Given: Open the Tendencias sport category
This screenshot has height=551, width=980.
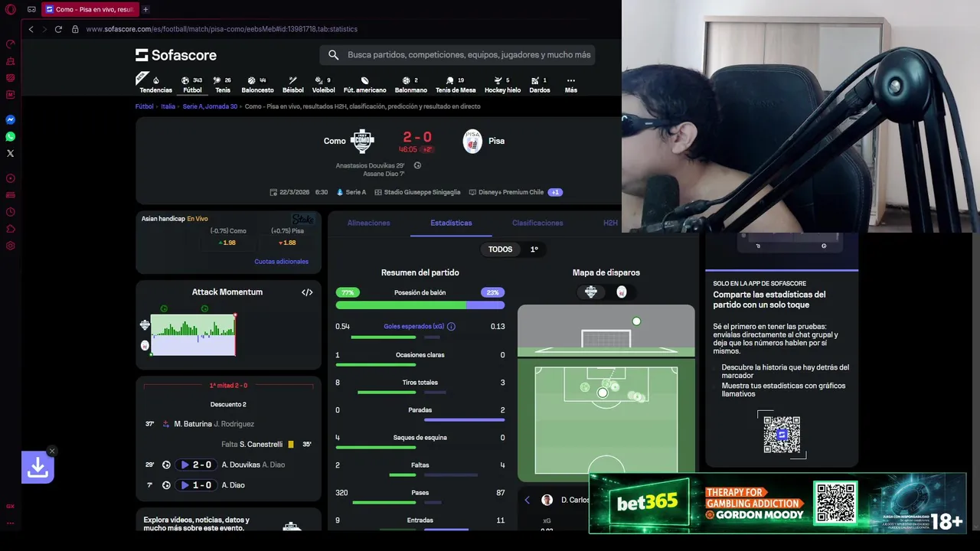Looking at the screenshot, I should 155,84.
